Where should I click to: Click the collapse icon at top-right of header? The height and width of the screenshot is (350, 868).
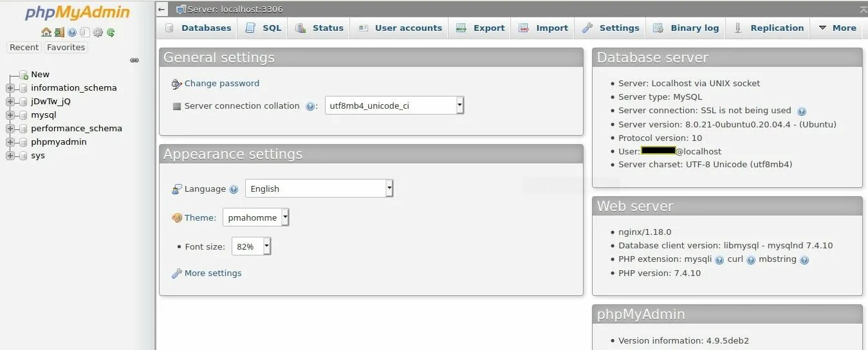tap(863, 9)
